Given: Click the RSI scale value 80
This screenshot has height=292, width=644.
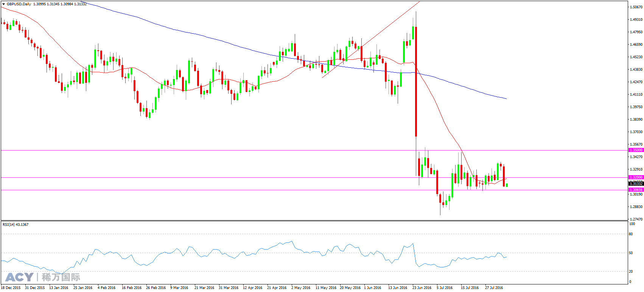Looking at the screenshot, I should click(631, 234).
